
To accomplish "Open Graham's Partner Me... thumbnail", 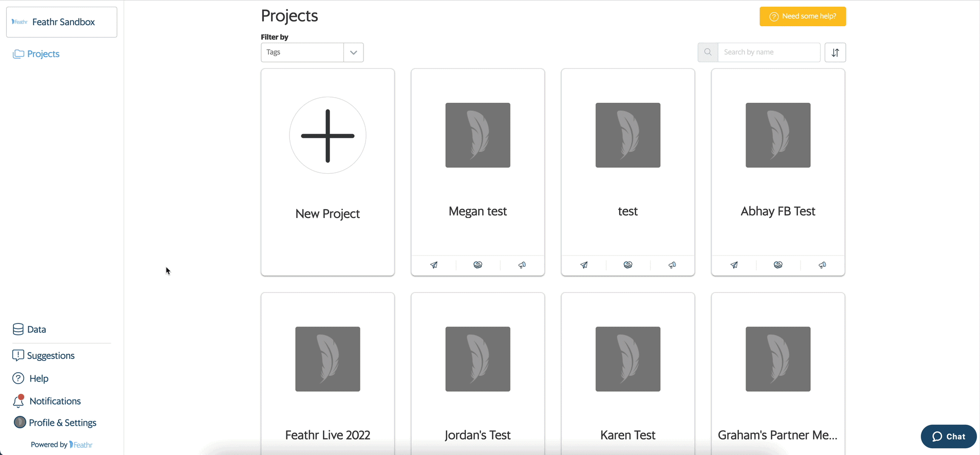I will pos(778,359).
